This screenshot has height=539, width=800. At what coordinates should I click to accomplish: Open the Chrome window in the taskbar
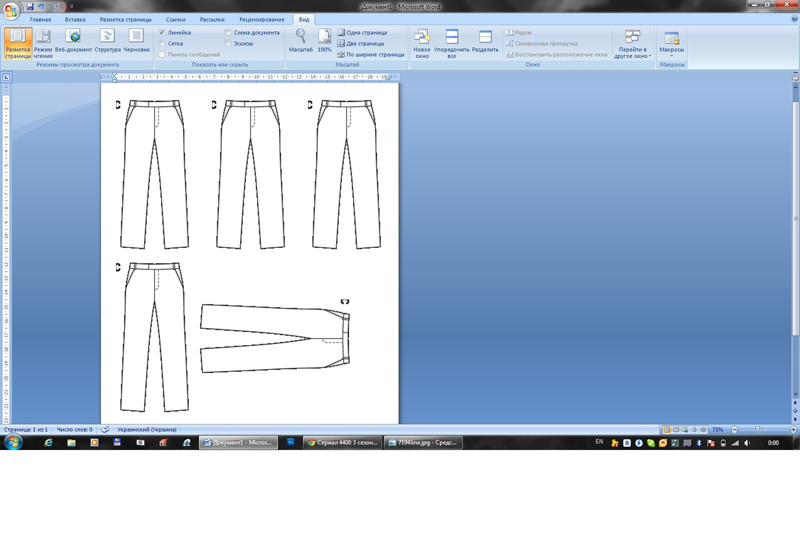(x=343, y=442)
